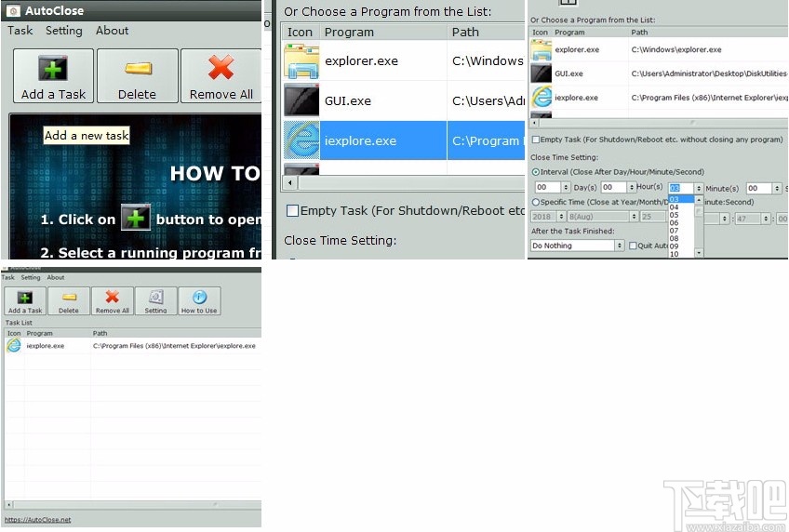Open Do Nothing after-task dropdown
Viewport: 789px width, 532px height.
pyautogui.click(x=619, y=246)
